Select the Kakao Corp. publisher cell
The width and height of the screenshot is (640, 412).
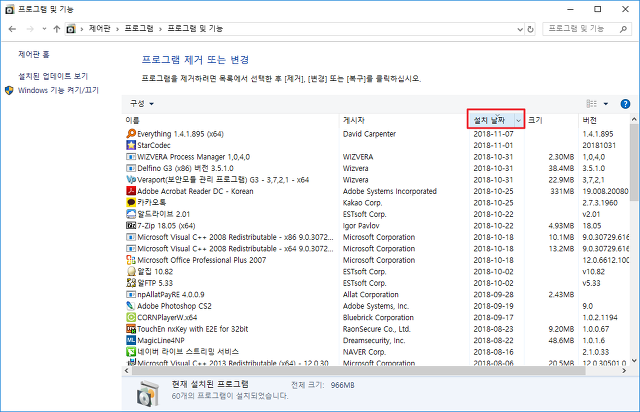(362, 203)
